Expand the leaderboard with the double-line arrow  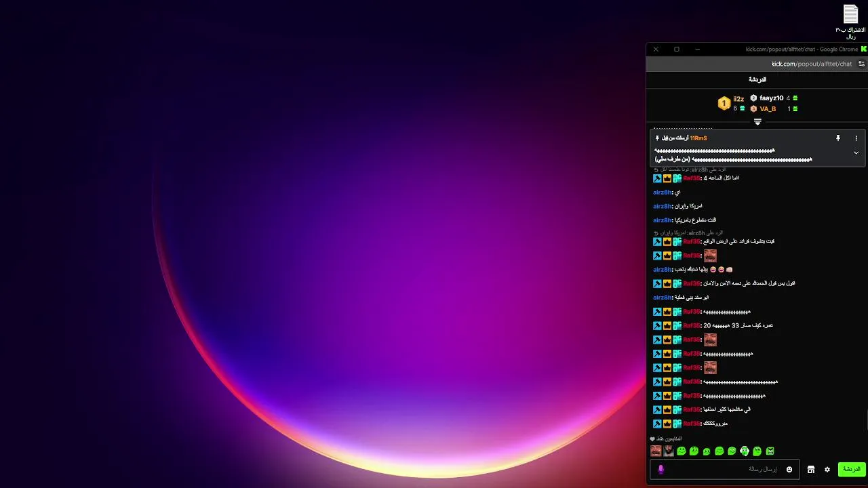pyautogui.click(x=757, y=122)
